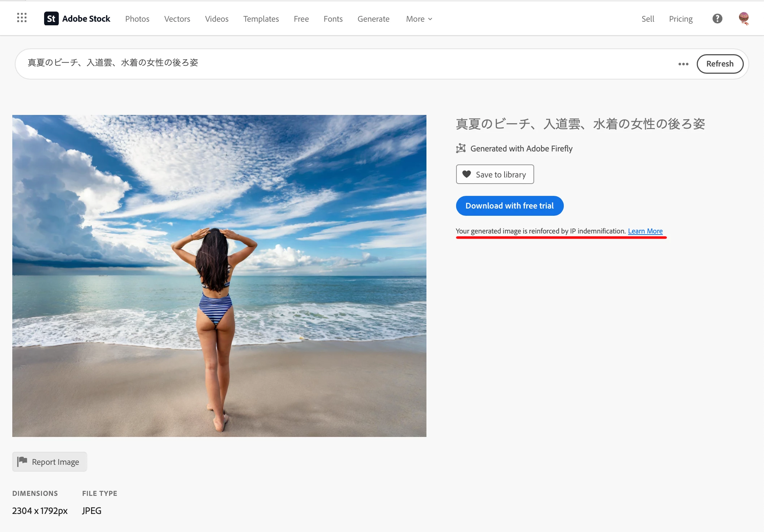
Task: Click the Adobe Firefly generated icon
Action: pos(461,149)
